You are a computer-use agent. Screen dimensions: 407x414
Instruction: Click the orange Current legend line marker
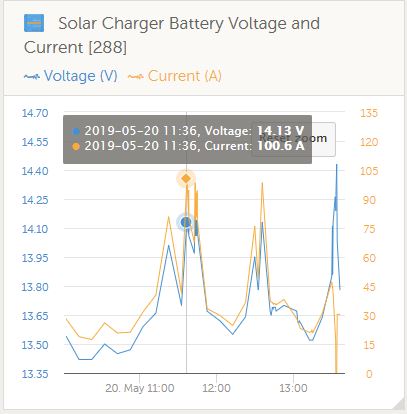(136, 77)
